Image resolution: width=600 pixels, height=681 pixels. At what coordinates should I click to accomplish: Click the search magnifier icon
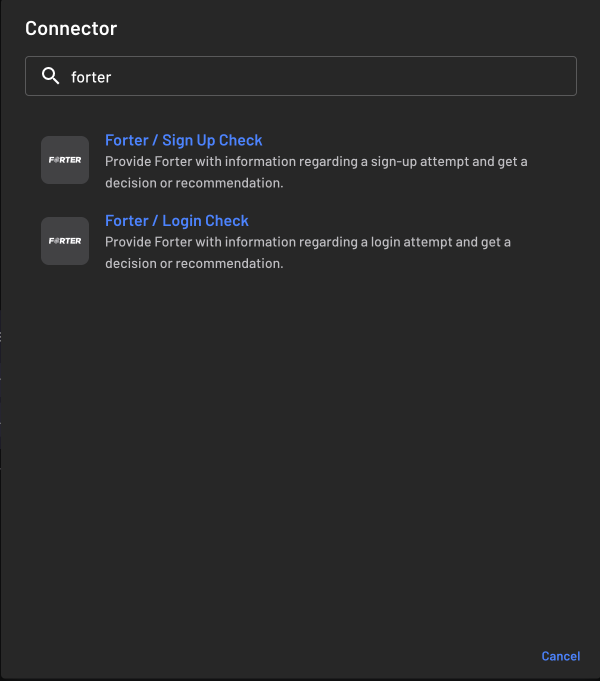[x=50, y=76]
